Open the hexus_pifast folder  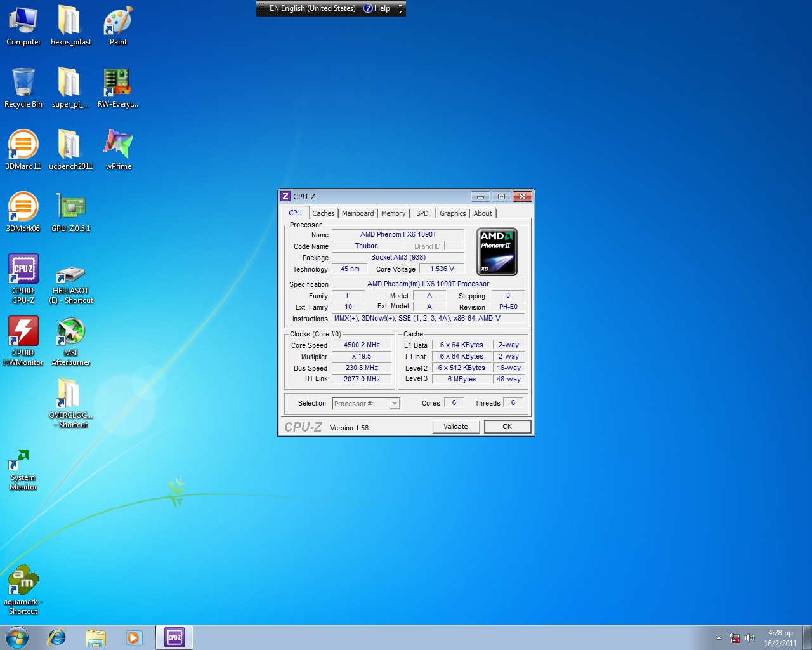(x=70, y=25)
